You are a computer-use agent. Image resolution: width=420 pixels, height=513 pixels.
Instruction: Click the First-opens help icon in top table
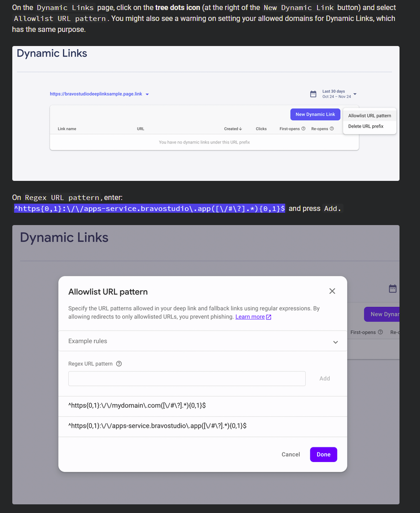(x=303, y=128)
